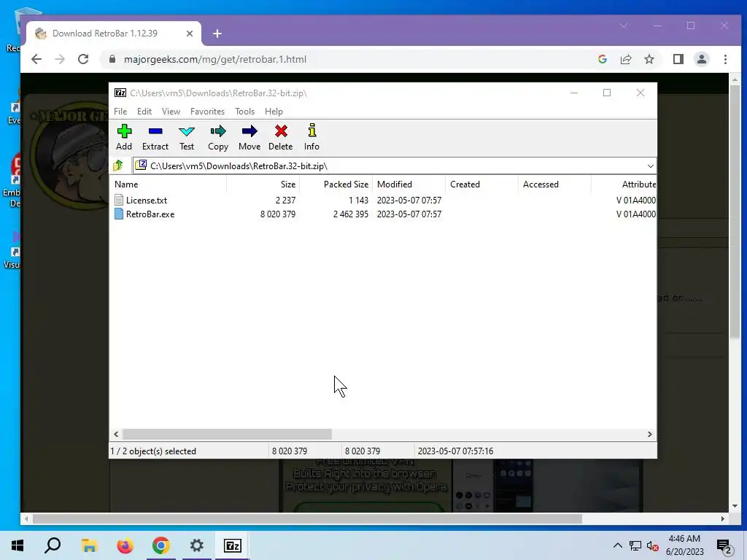The width and height of the screenshot is (747, 560).
Task: Show hidden system tray icons
Action: 617,545
